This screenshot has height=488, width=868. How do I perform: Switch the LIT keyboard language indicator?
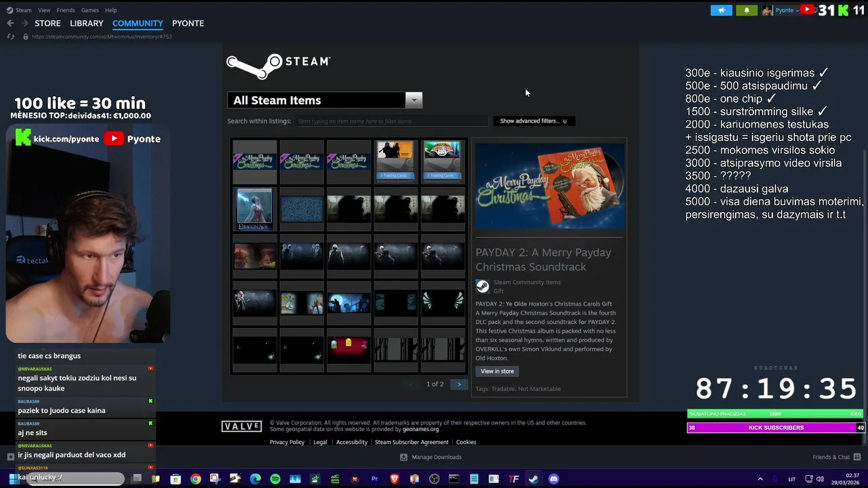(x=791, y=479)
